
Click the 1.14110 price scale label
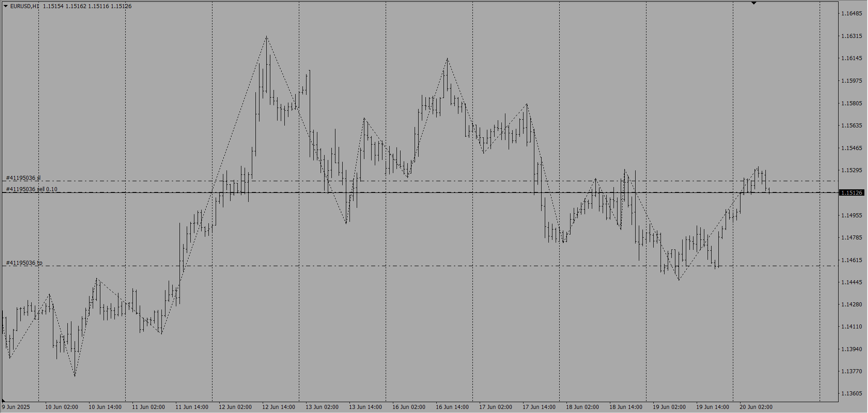tap(851, 327)
